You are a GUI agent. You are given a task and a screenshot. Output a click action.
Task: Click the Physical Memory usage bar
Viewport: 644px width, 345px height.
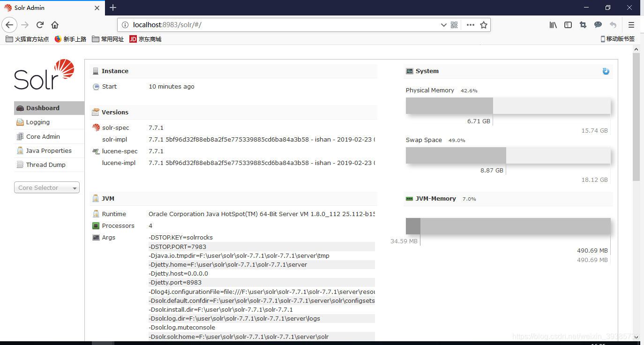click(508, 105)
